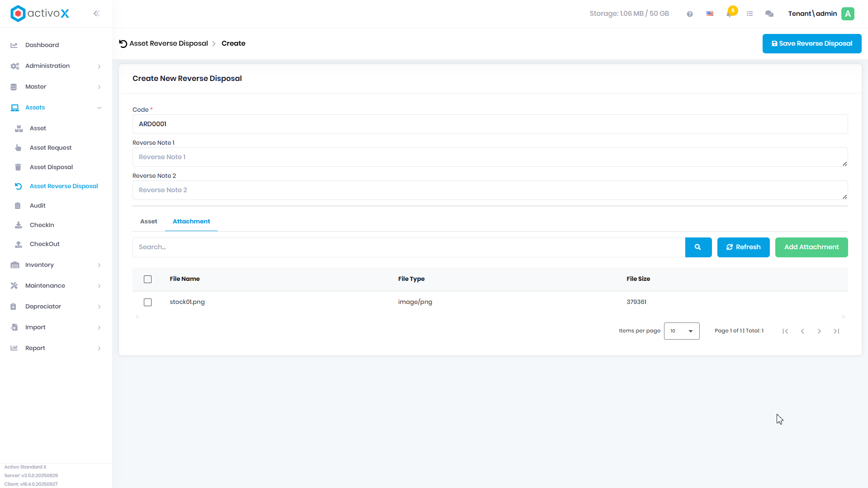This screenshot has width=868, height=488.
Task: Open CheckOut menu item
Action: [45, 244]
